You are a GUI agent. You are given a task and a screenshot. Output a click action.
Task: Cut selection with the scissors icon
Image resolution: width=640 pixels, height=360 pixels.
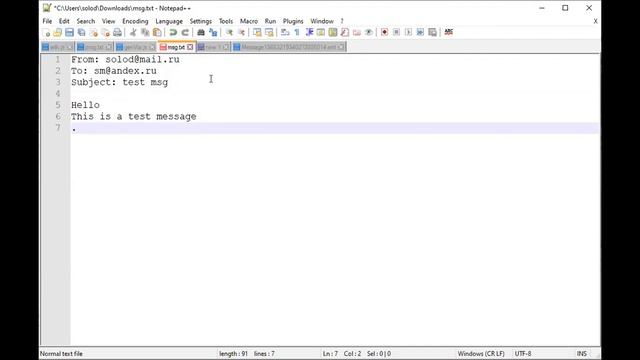[133, 33]
